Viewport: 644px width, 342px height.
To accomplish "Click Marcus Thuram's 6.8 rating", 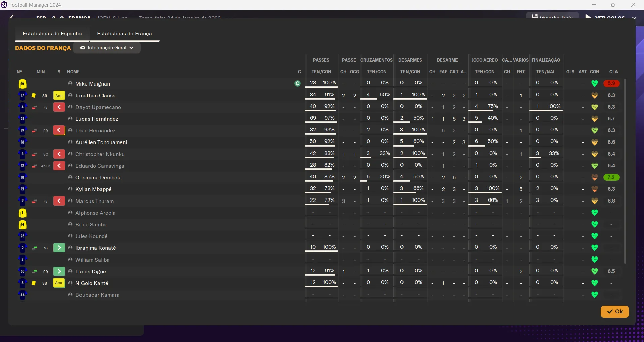I will coord(611,201).
